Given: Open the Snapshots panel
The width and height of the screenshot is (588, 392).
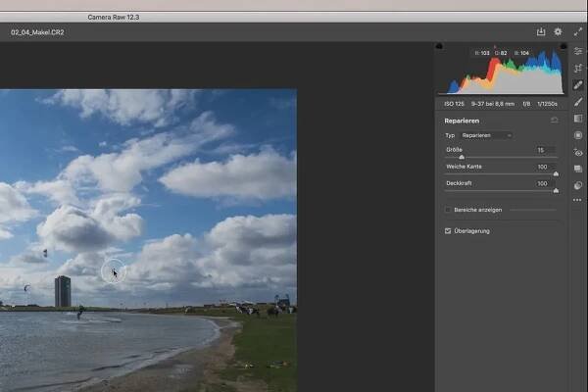Looking at the screenshot, I should [x=578, y=170].
